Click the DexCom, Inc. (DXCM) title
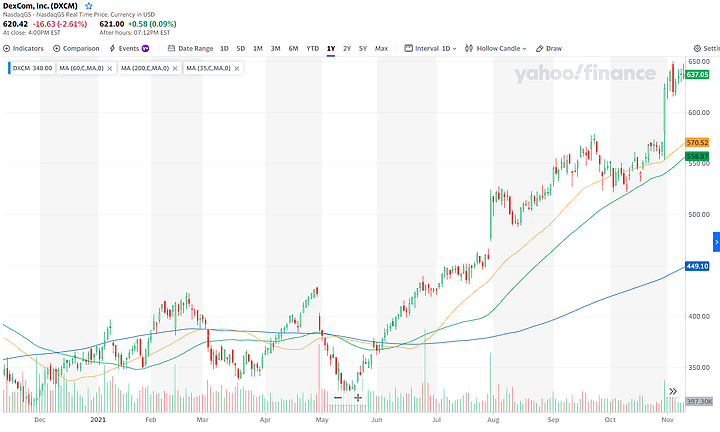This screenshot has height=432, width=720. coord(40,6)
